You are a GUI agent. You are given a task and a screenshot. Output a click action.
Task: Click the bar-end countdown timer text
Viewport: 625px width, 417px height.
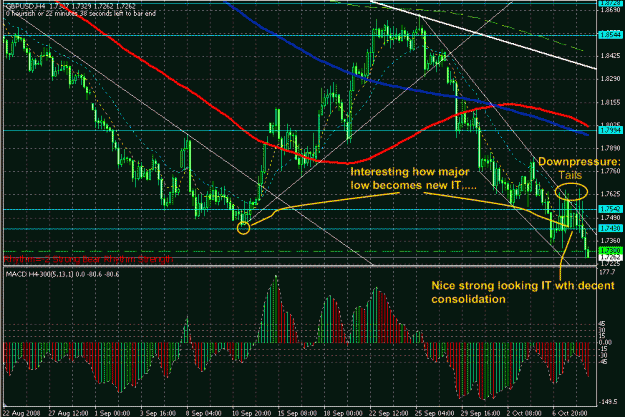click(81, 14)
